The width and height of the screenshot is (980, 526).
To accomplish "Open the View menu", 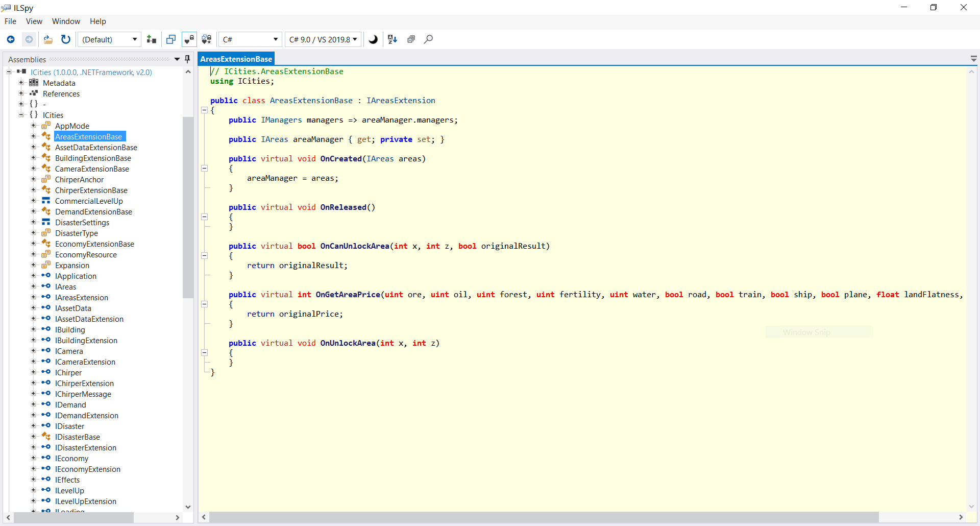I will pyautogui.click(x=34, y=21).
